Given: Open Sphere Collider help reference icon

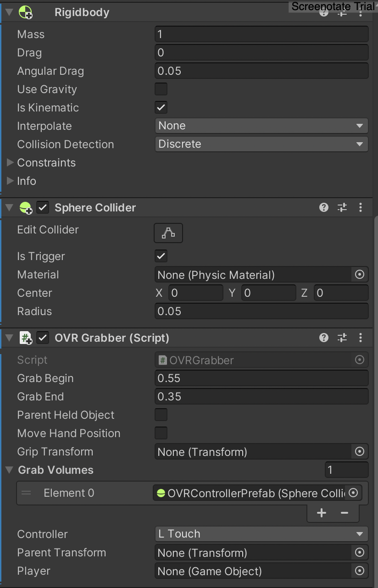Looking at the screenshot, I should [x=324, y=208].
